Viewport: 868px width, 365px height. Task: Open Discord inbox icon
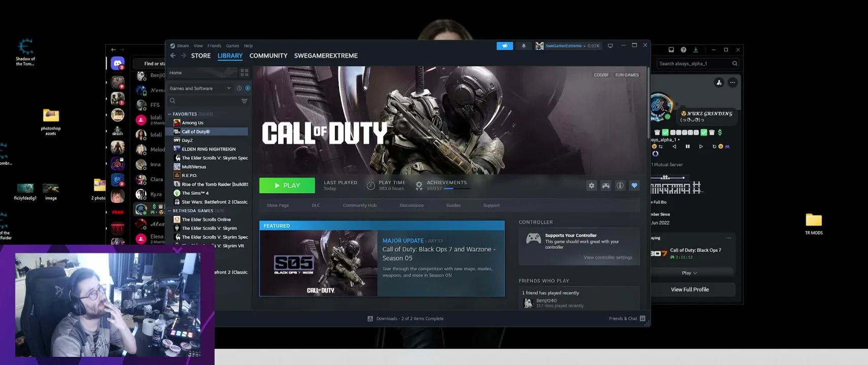[671, 50]
